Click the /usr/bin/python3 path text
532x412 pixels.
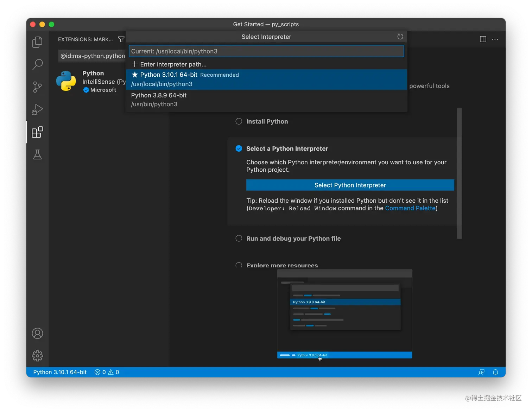click(x=154, y=104)
